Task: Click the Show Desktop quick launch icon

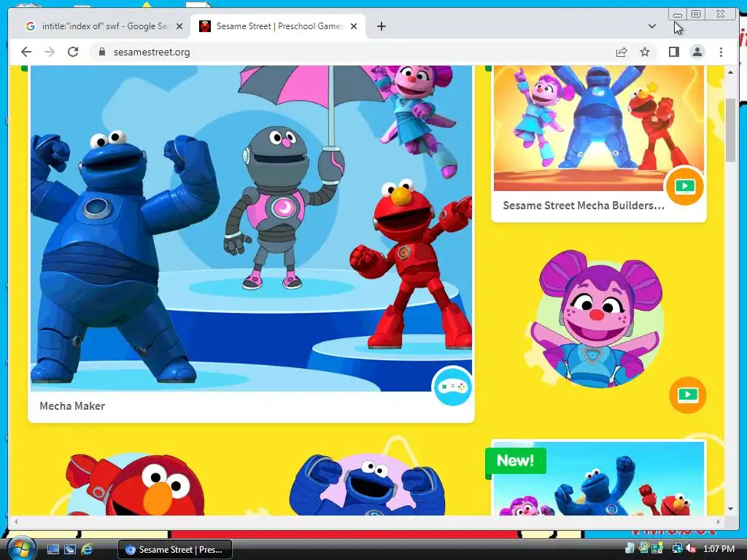Action: point(53,550)
